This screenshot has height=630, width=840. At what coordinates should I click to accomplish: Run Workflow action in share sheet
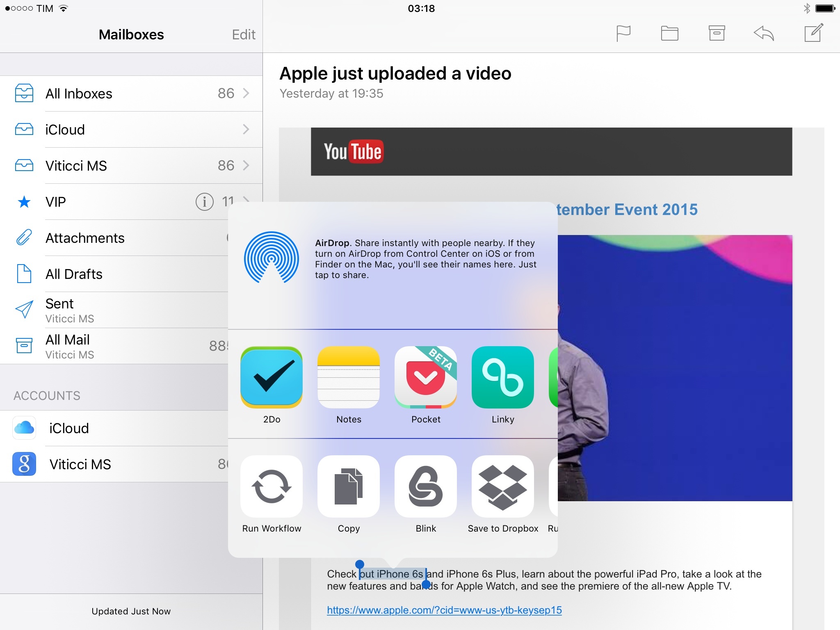(272, 486)
